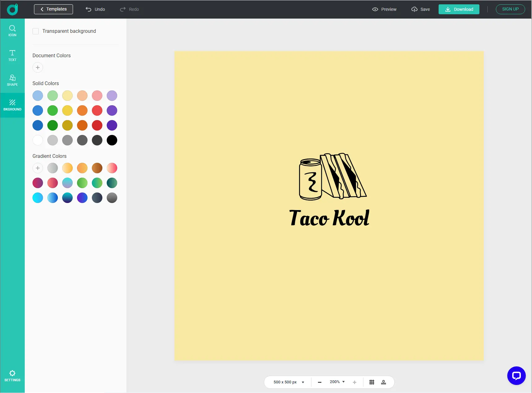Image resolution: width=532 pixels, height=393 pixels.
Task: Pick the lavender solid color
Action: tap(112, 96)
